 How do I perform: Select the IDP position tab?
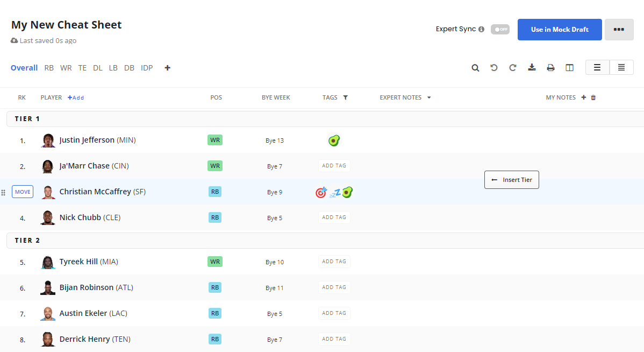(x=147, y=68)
